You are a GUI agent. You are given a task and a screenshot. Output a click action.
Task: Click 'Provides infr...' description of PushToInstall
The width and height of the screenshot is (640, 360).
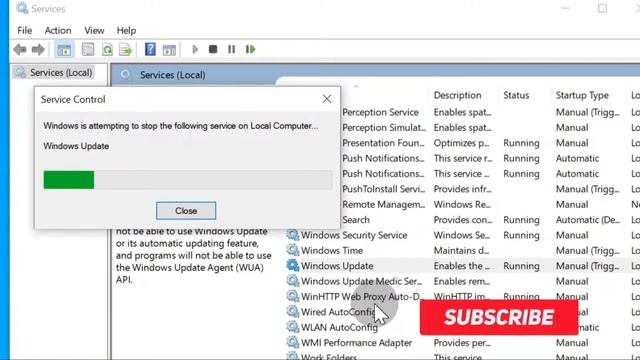462,189
